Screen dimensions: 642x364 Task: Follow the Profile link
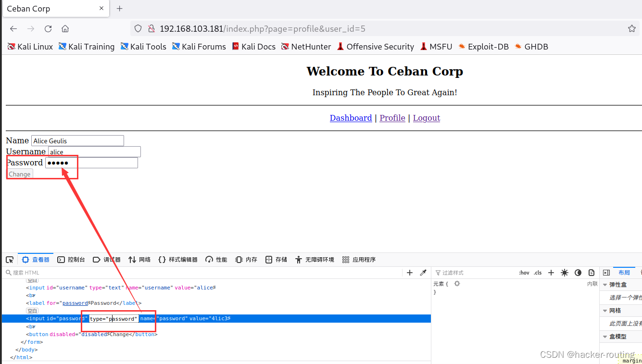coord(392,118)
